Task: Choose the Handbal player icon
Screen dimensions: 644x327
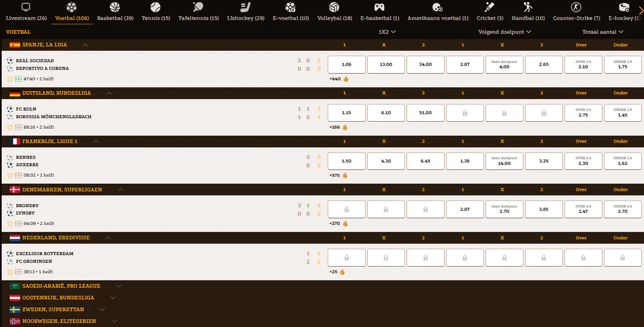Action: pos(528,7)
